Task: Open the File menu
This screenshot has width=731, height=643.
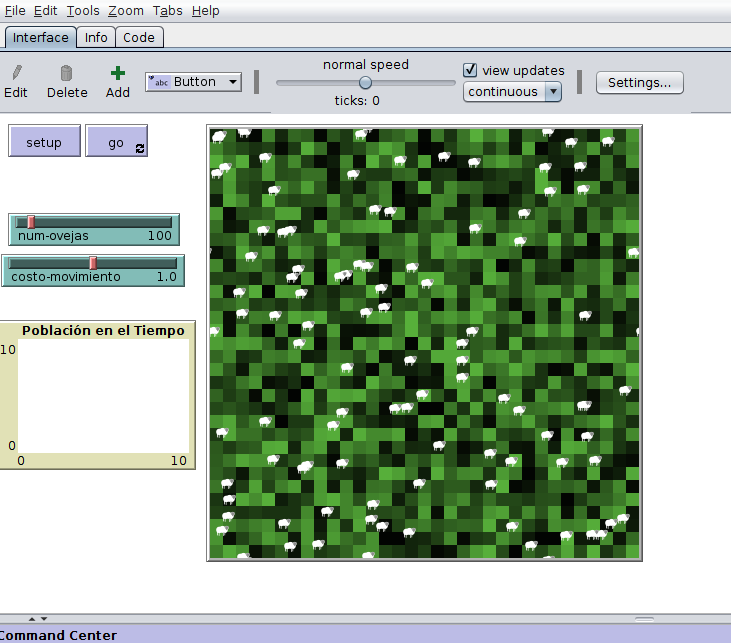Action: pyautogui.click(x=15, y=11)
